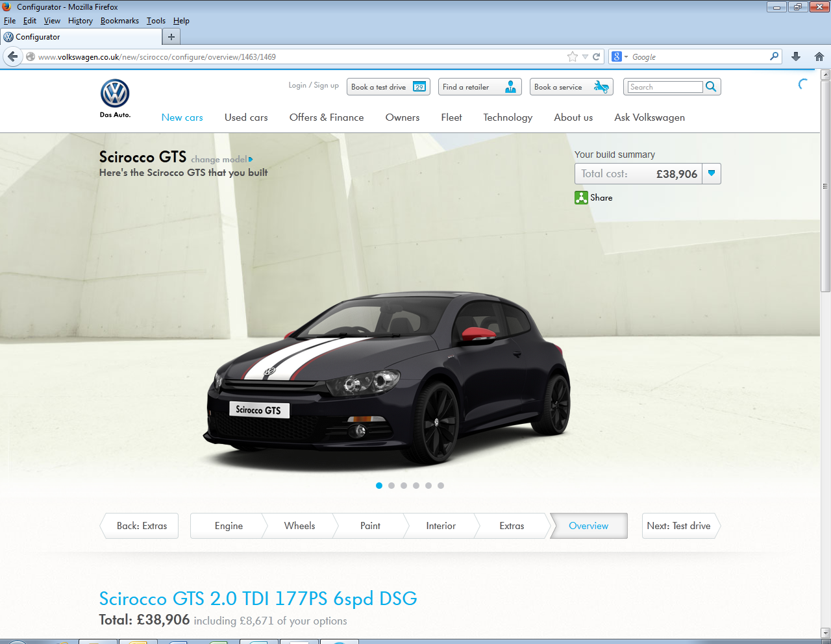Select the Overview step

click(x=589, y=526)
